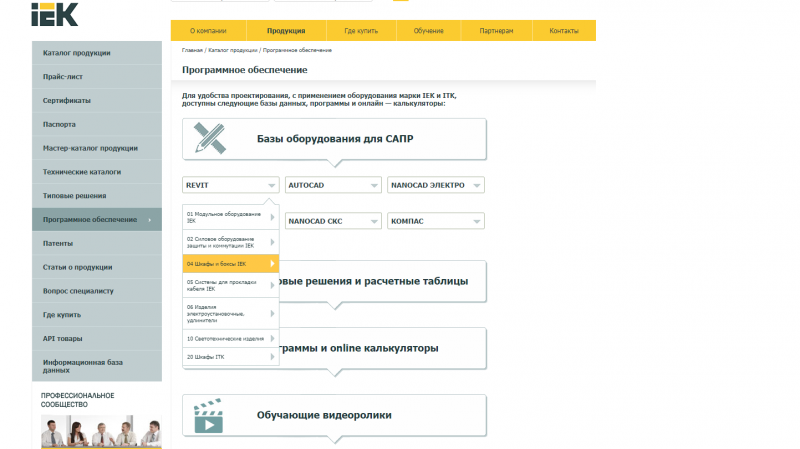Open sidebar 'Мастер-каталог продукции'
The width and height of the screenshot is (800, 449).
97,148
